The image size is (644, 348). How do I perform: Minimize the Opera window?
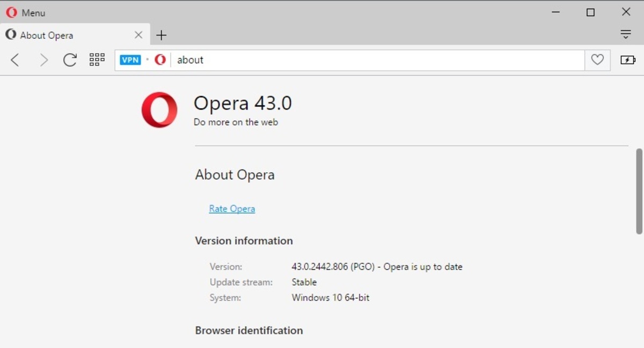[x=555, y=12]
